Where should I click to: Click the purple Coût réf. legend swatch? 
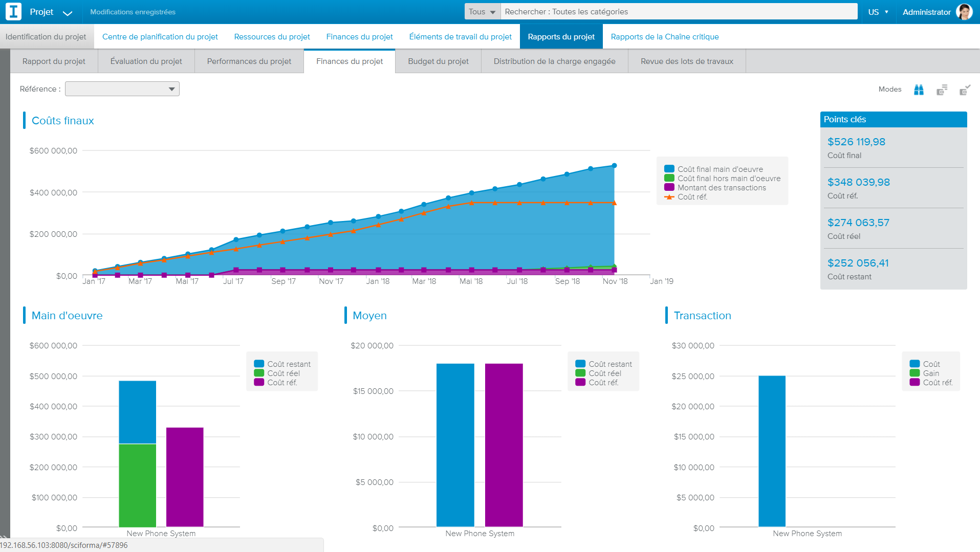coord(259,382)
